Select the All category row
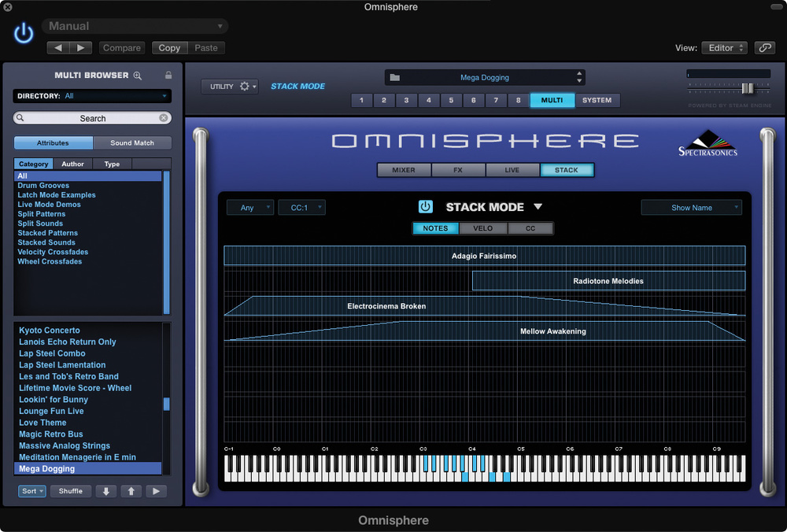Viewport: 787px width, 532px height. click(x=88, y=176)
